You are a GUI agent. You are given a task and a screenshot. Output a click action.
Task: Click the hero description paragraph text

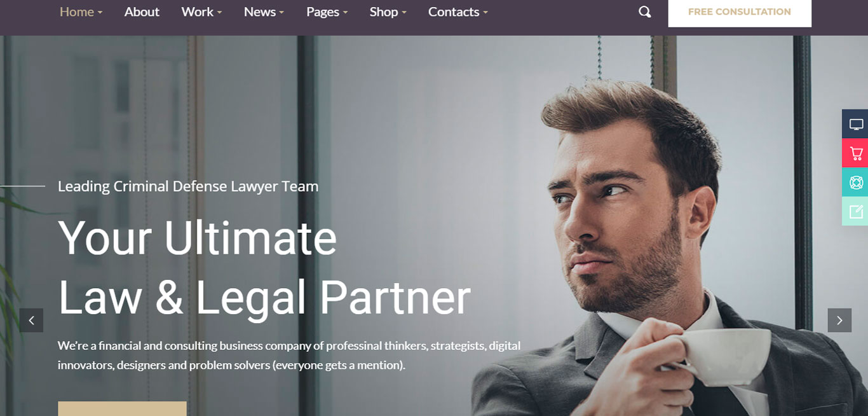[289, 356]
